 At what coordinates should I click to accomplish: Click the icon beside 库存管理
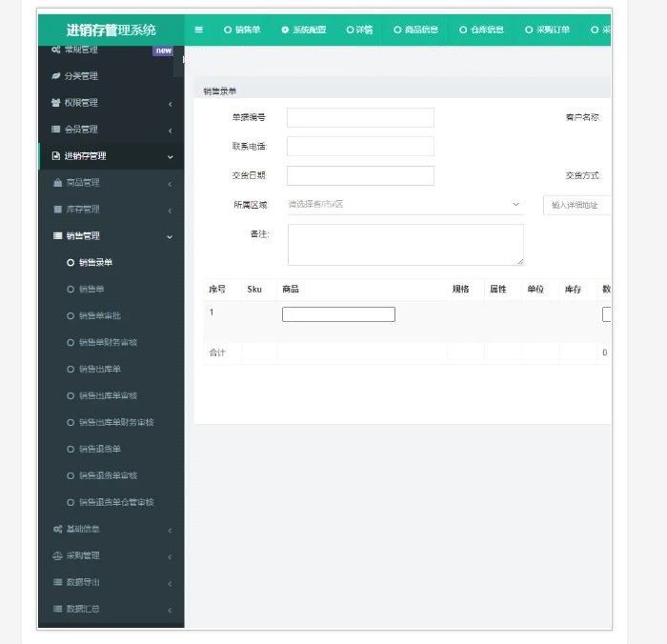coord(58,210)
